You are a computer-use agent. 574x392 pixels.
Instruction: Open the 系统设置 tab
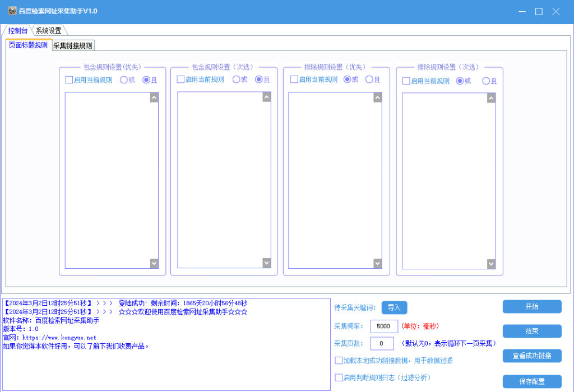click(48, 31)
